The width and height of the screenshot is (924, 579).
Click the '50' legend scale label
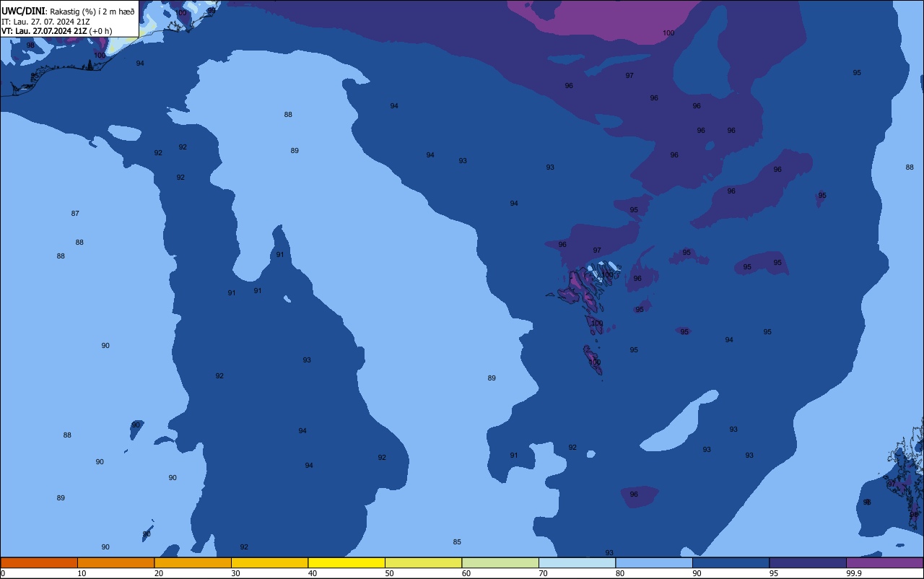pos(389,573)
